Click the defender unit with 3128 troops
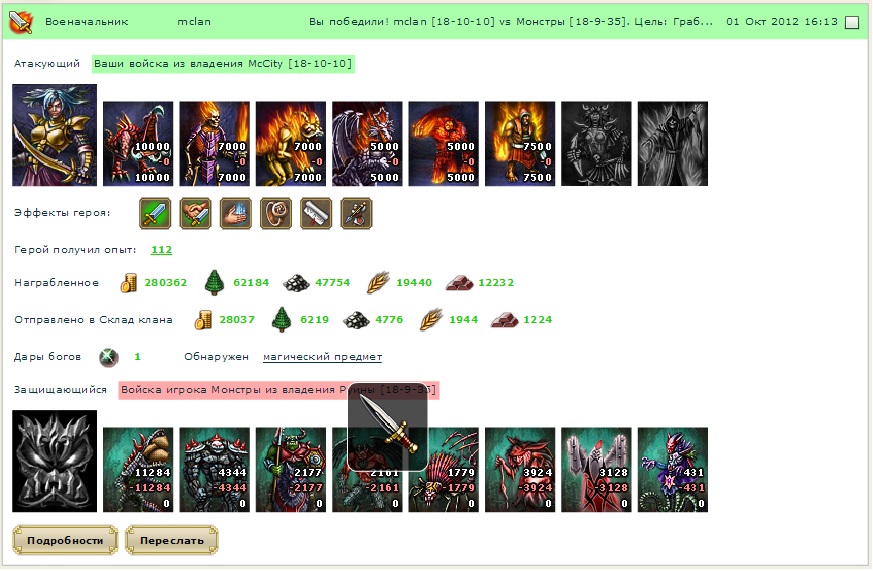Image resolution: width=873 pixels, height=571 pixels. [596, 470]
